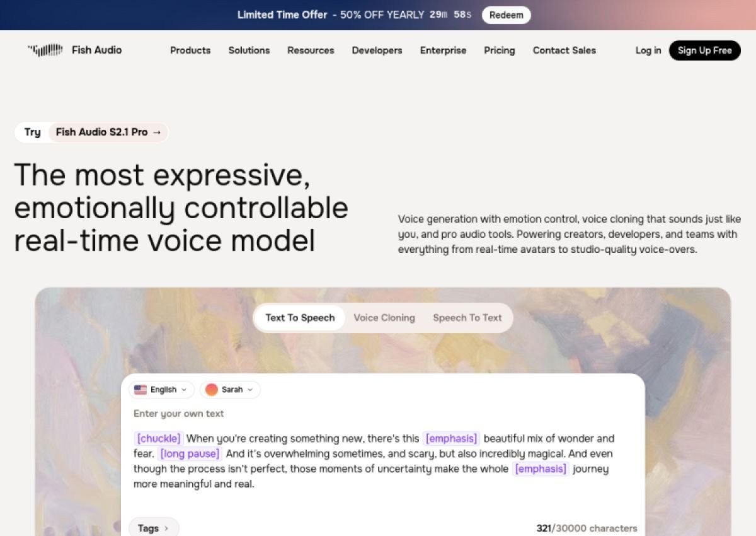This screenshot has width=756, height=536.
Task: Click the Redeem offer button
Action: 507,15
